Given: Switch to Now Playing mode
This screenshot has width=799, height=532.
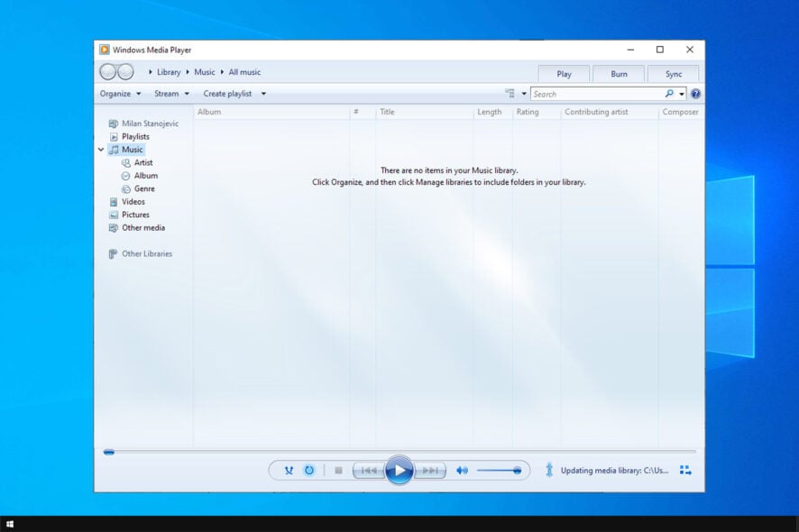Looking at the screenshot, I should click(x=685, y=471).
